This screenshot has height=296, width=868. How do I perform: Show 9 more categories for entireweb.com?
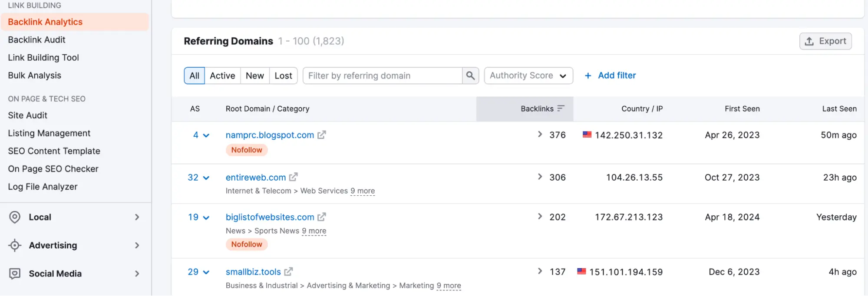click(x=363, y=191)
